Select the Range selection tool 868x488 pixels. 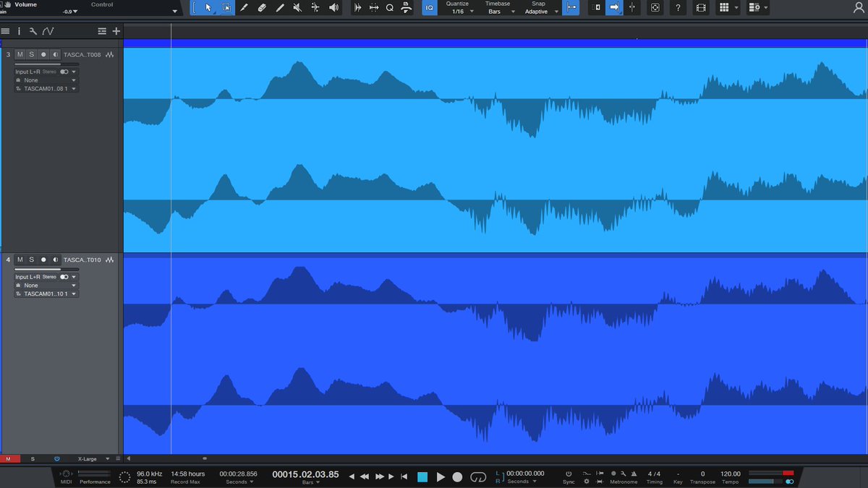pos(227,7)
